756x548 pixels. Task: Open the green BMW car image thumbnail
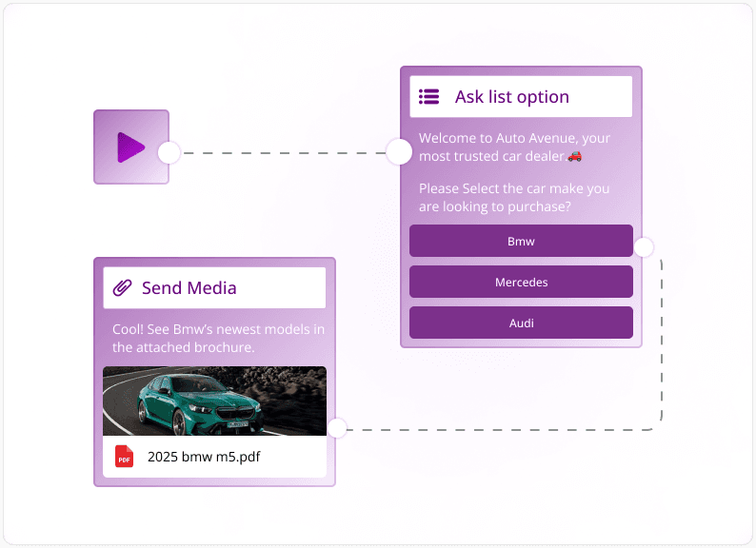214,401
